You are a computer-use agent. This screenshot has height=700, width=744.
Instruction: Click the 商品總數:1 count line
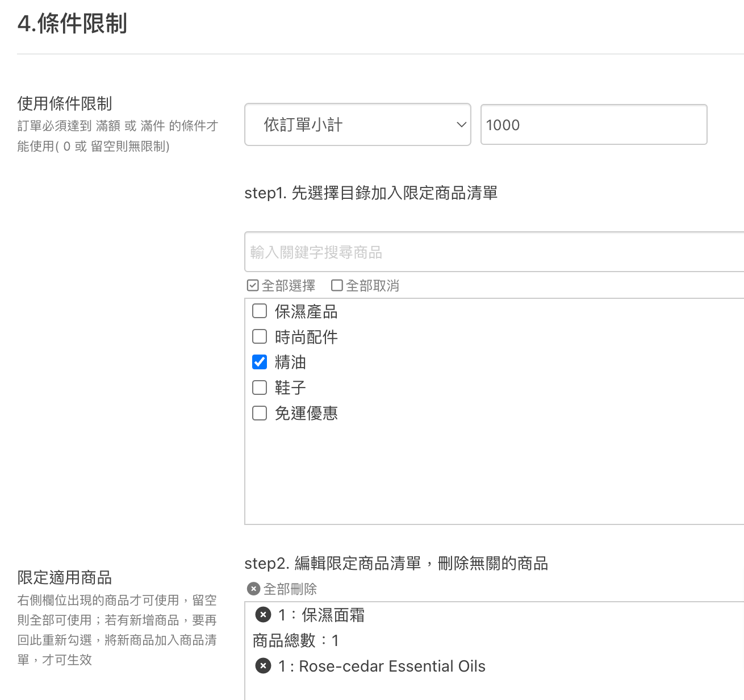295,640
